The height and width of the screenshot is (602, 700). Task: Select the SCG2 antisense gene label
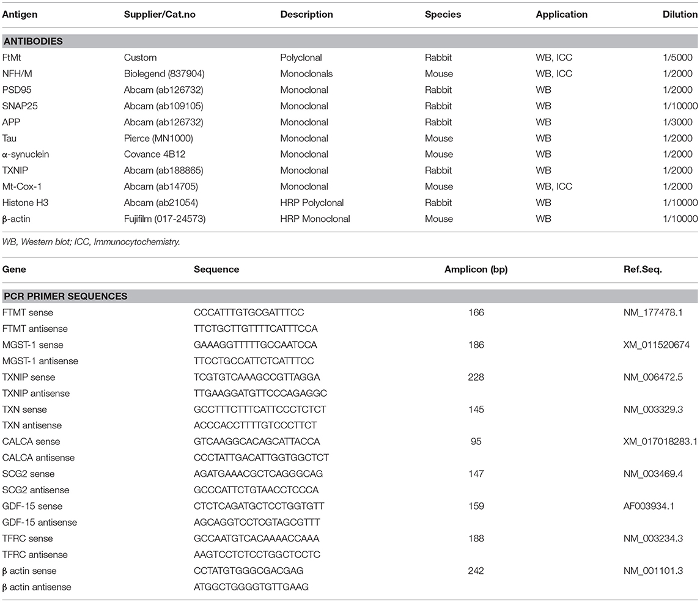click(35, 490)
